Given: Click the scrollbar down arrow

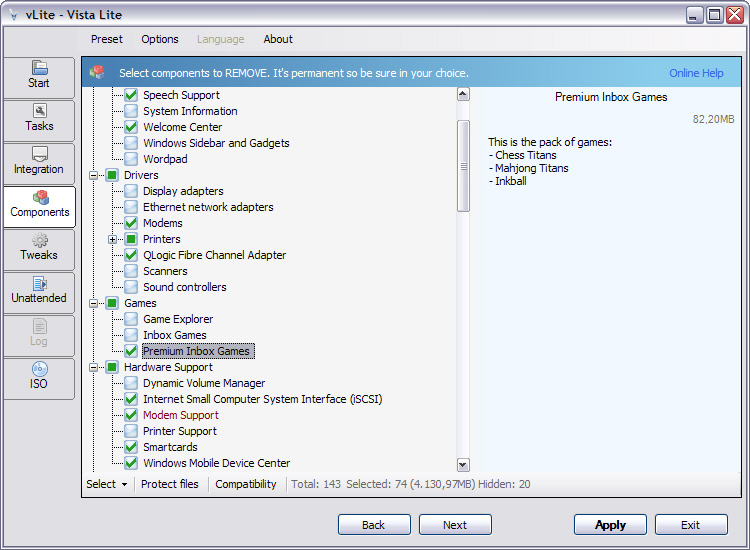Looking at the screenshot, I should [463, 464].
